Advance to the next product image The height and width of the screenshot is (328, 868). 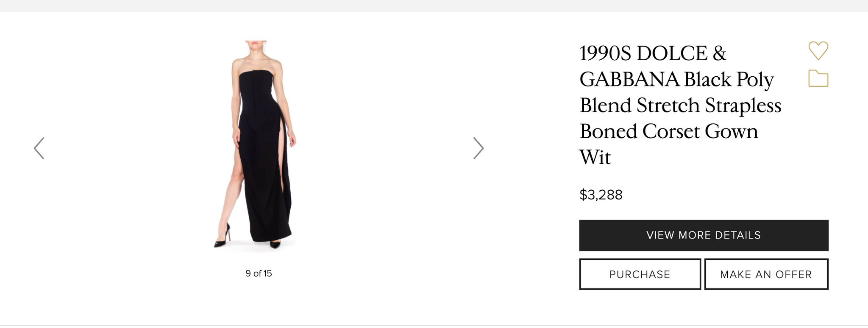click(479, 148)
